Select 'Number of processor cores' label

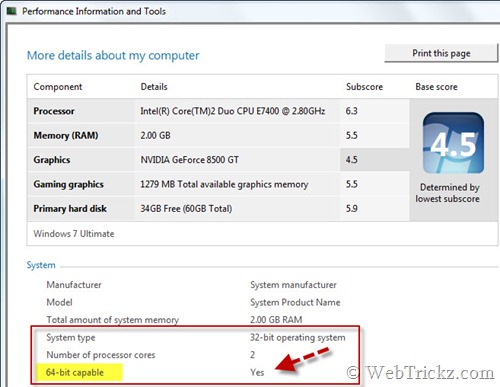coord(101,355)
